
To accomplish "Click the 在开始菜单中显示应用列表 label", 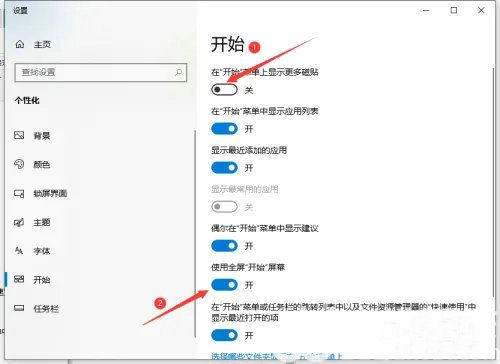I will click(265, 111).
